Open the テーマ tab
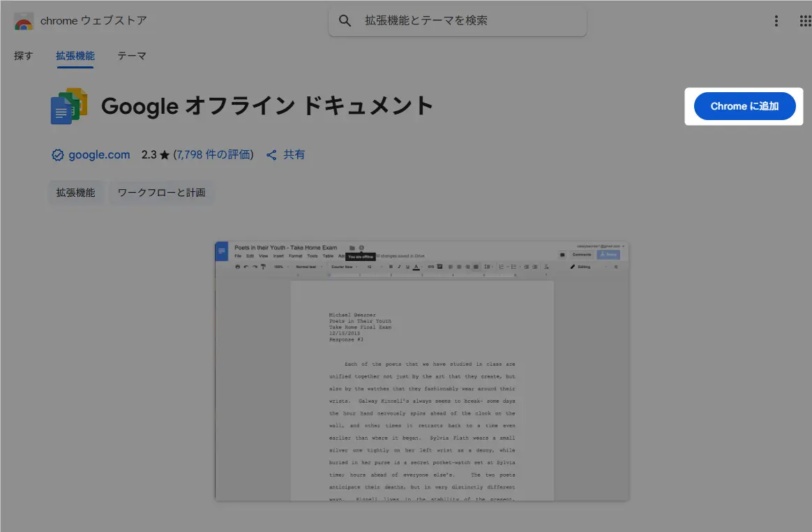812x532 pixels. point(132,56)
